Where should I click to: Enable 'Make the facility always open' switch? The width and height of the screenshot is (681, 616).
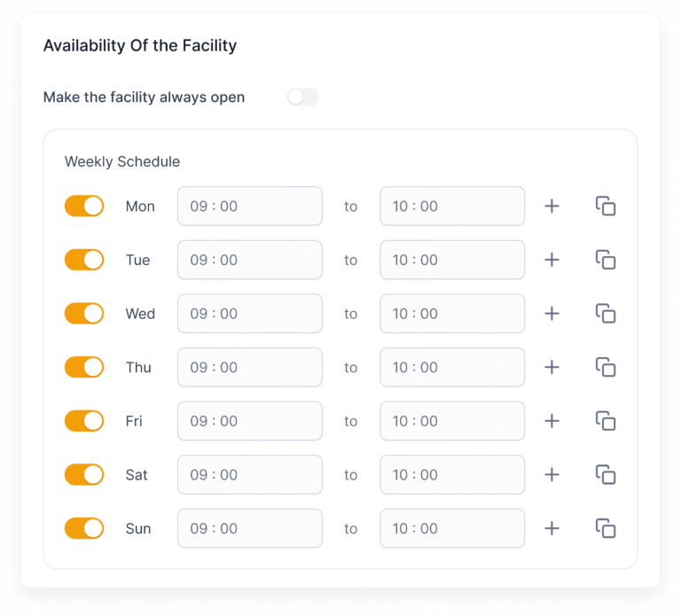tap(302, 97)
